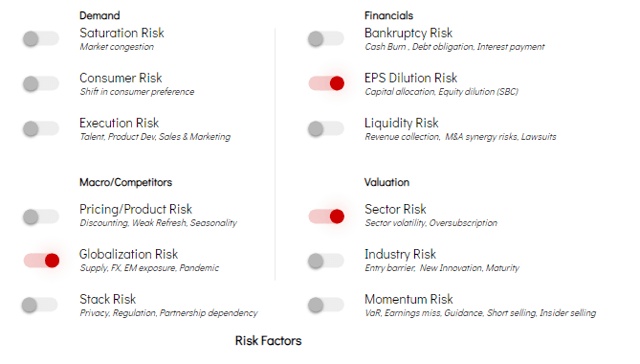Select the Globalization Risk label text
This screenshot has width=640, height=364.
[x=129, y=254]
